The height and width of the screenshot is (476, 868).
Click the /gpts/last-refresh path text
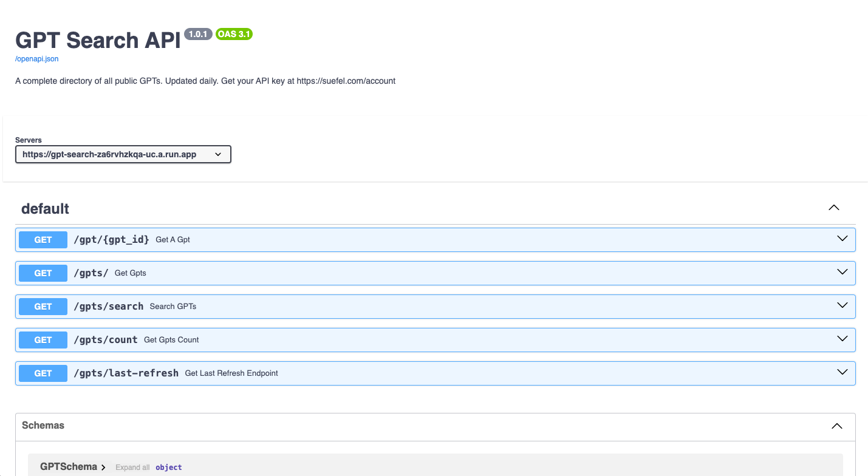point(126,373)
